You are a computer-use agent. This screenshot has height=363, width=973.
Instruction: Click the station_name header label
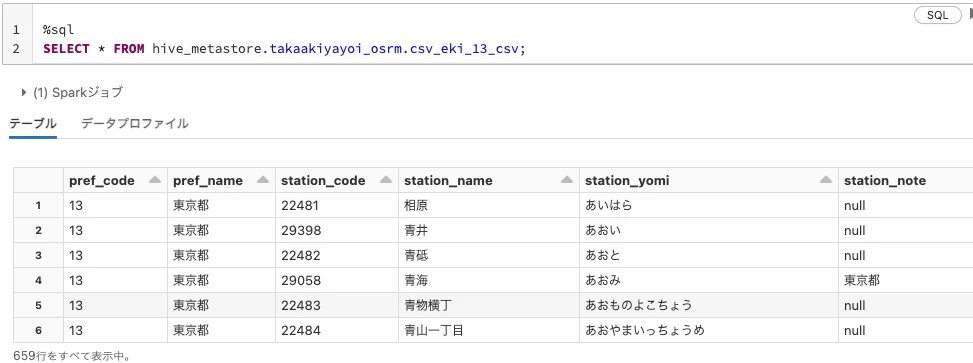448,181
